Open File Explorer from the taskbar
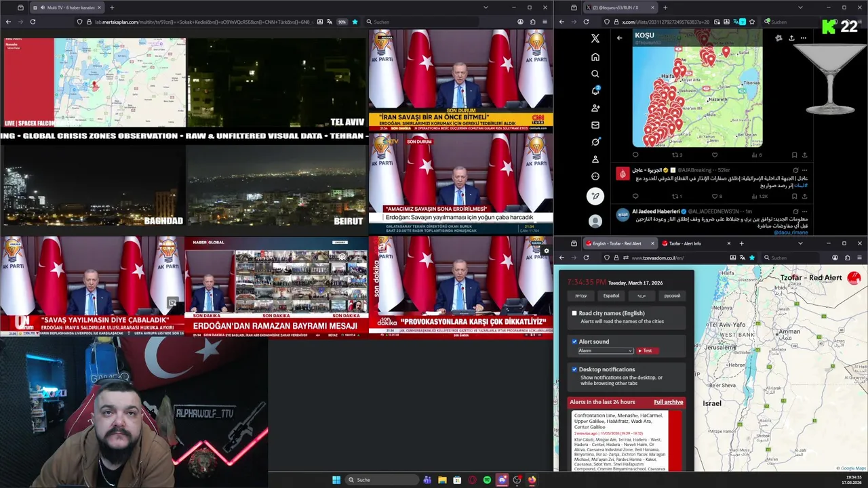868x488 pixels. [x=442, y=480]
